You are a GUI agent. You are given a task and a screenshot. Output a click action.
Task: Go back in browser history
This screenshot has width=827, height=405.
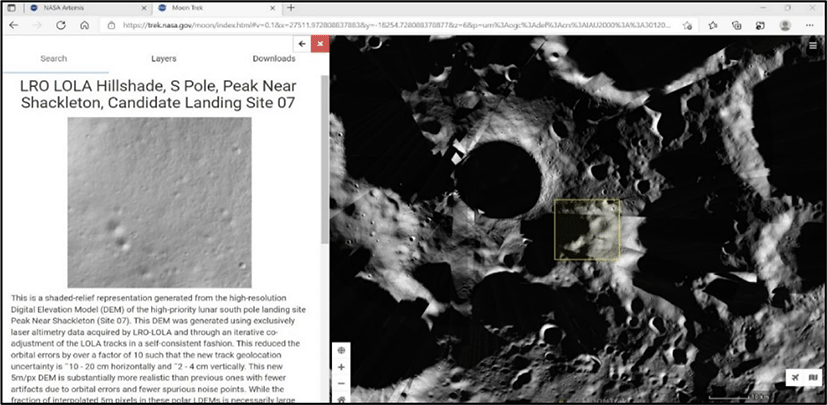coord(14,25)
